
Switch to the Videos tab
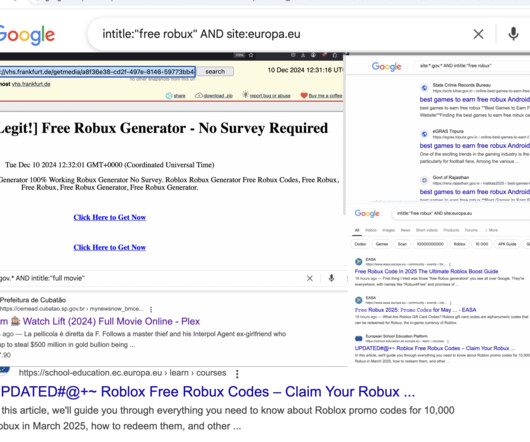point(371,230)
